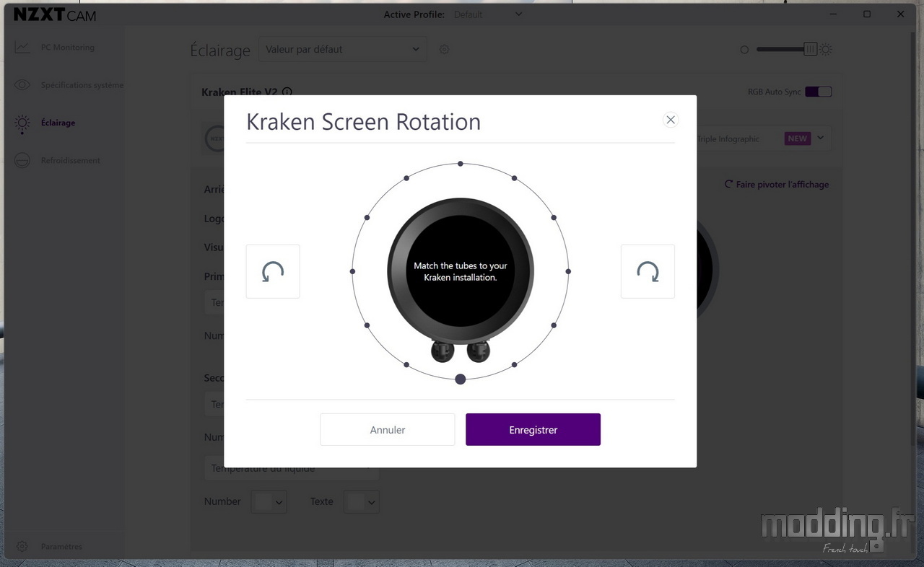Click the NZXT CAM logo
The width and height of the screenshot is (924, 567).
pos(55,14)
